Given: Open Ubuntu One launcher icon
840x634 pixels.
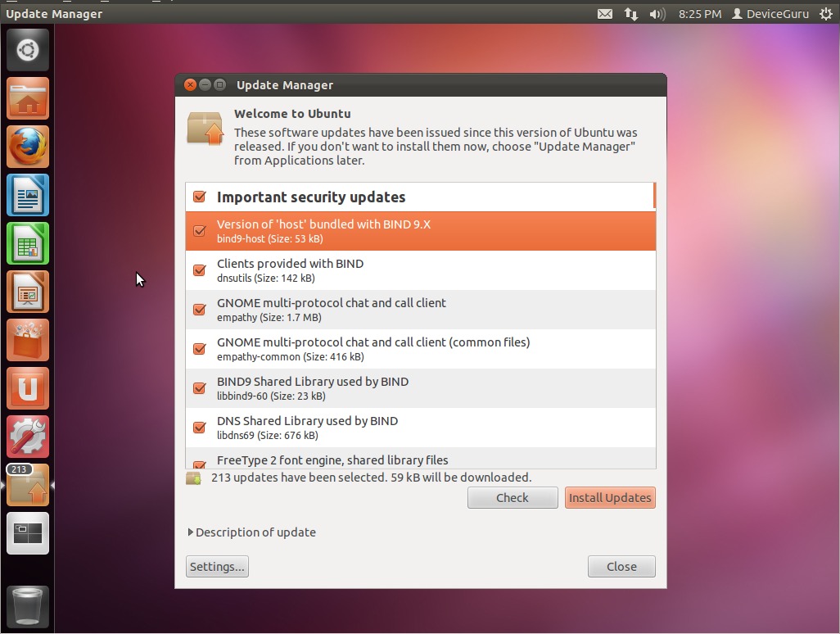Looking at the screenshot, I should pos(28,388).
